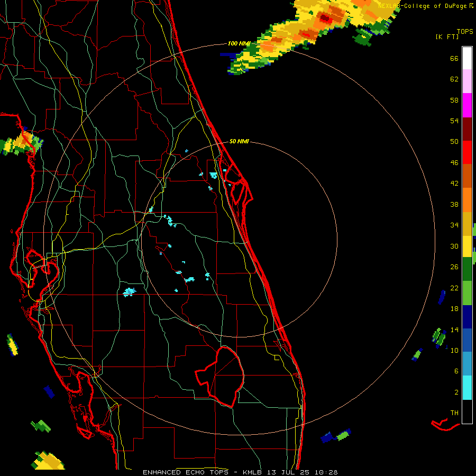Click the 50 NMI range ring label

pyautogui.click(x=239, y=141)
